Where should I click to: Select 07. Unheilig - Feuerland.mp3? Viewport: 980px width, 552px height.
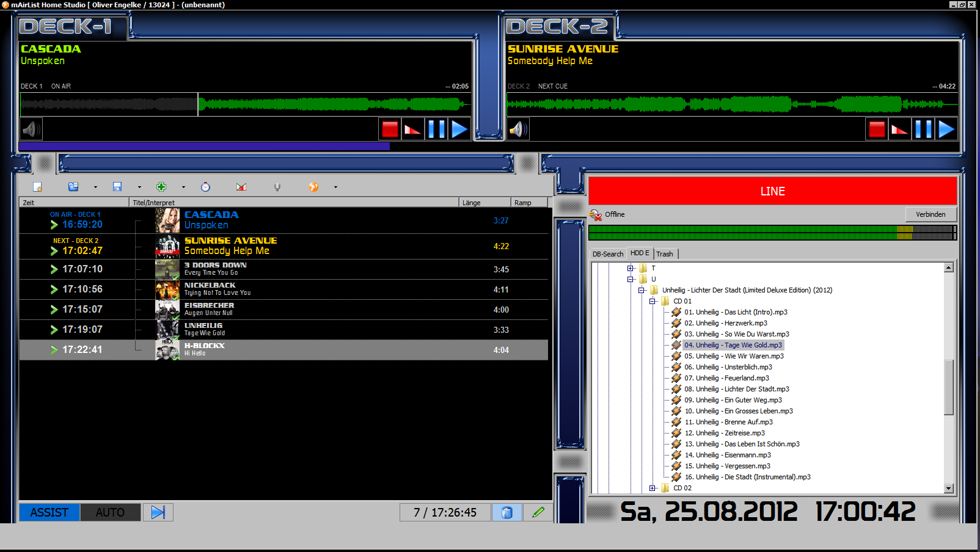726,378
